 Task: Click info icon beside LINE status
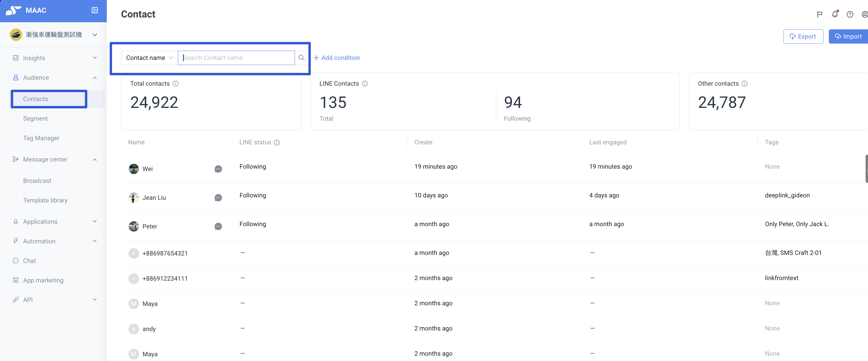pyautogui.click(x=277, y=143)
